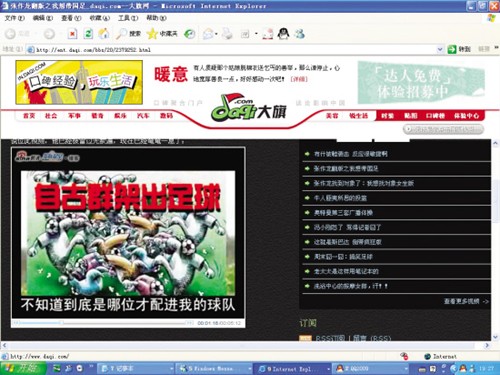500x375 pixels.
Task: Open the 文件 (File) menu
Action: click(x=14, y=18)
